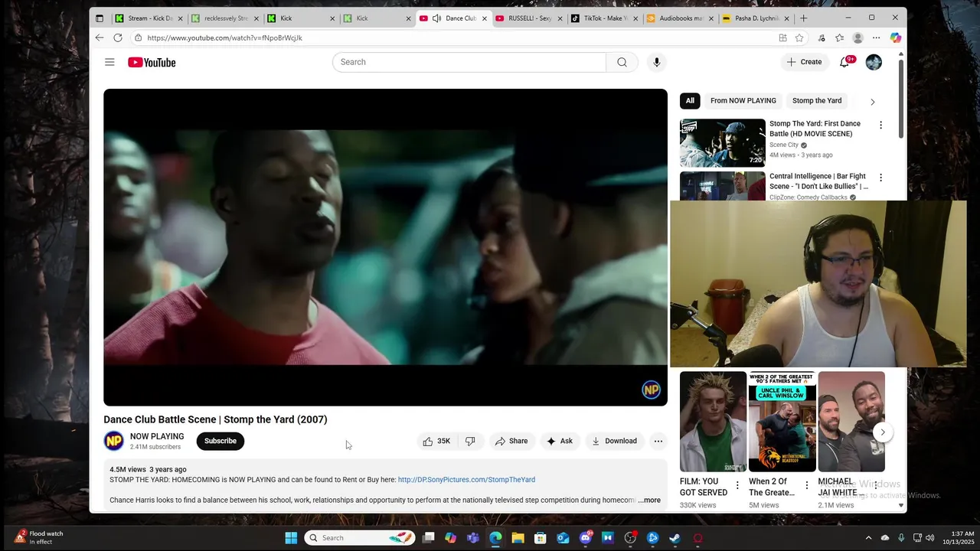Open the Uncle Phil & Carl Winslow short
Image resolution: width=980 pixels, height=551 pixels.
click(x=782, y=422)
